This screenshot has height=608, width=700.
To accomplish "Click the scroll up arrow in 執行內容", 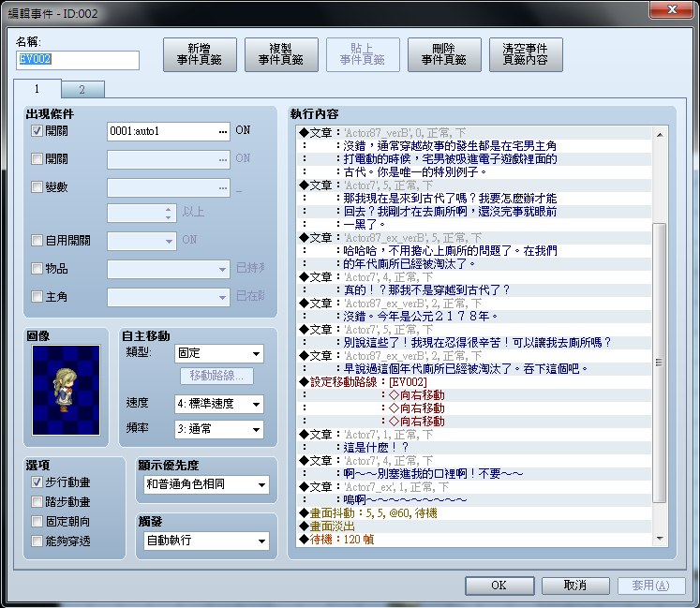I will click(x=660, y=134).
